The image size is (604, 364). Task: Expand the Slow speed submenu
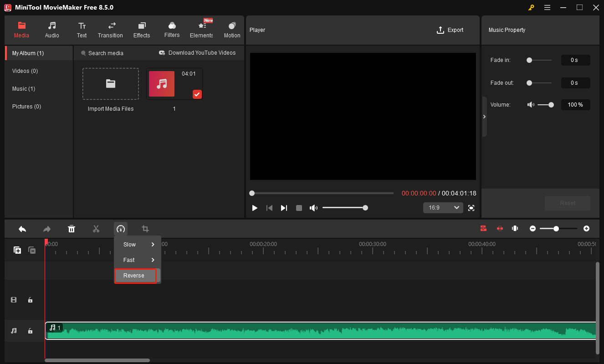click(x=134, y=244)
